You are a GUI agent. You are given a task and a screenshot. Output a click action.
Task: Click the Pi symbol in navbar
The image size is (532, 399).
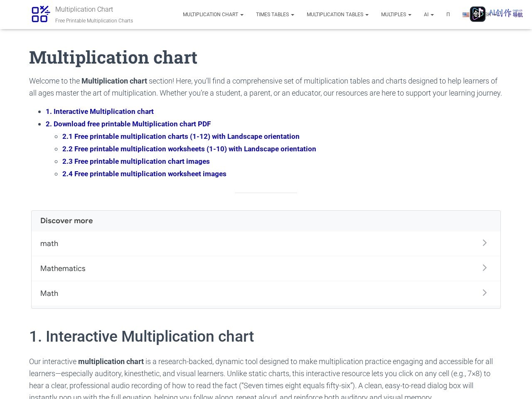click(x=448, y=15)
